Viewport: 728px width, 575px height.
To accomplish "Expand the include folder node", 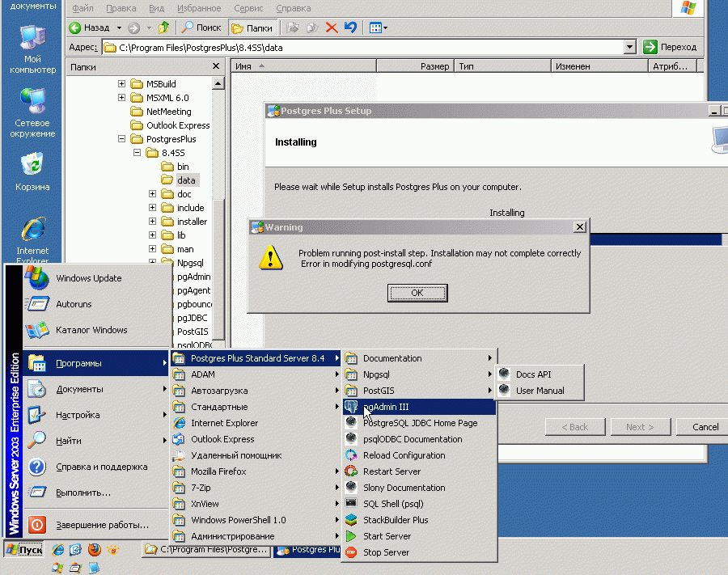I will [x=152, y=208].
